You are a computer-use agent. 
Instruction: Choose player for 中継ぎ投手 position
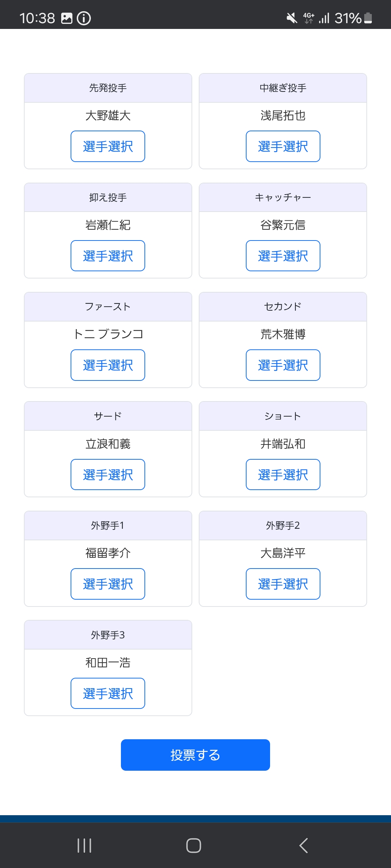[283, 146]
